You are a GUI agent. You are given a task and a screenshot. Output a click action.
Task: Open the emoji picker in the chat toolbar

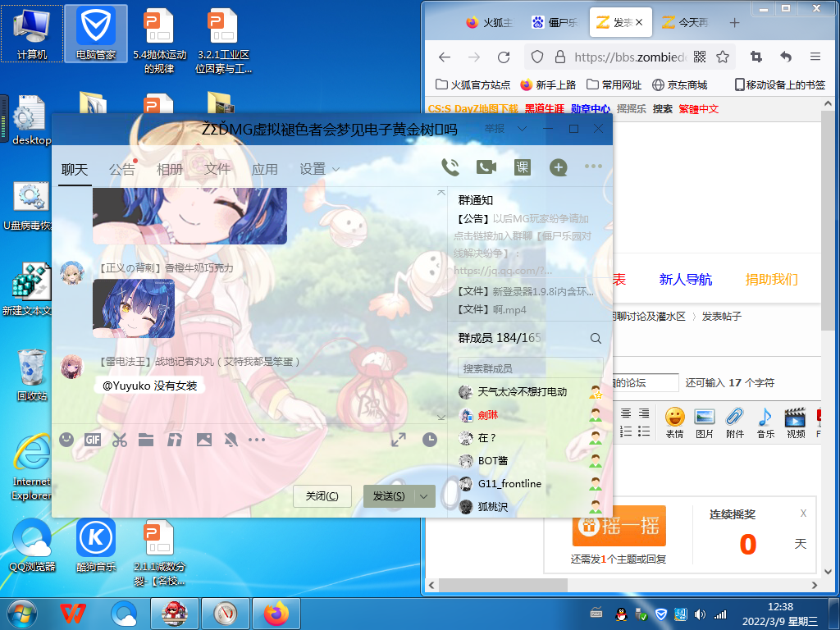[x=66, y=440]
